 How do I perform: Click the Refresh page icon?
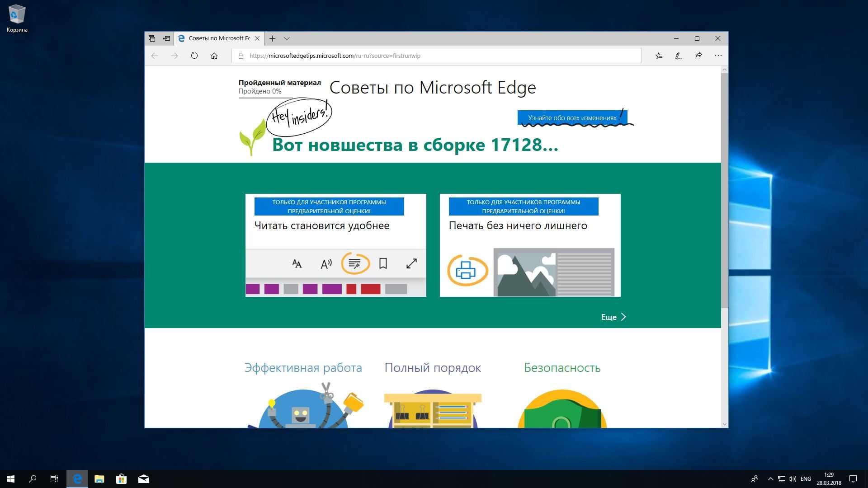[194, 56]
